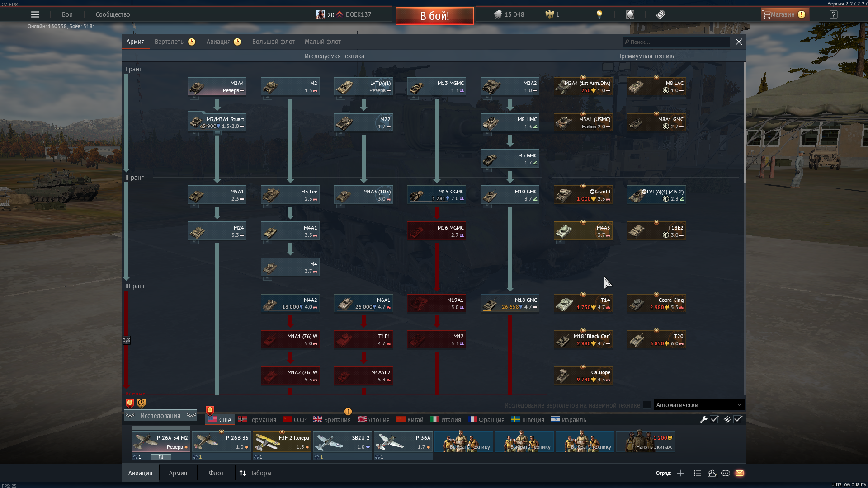The image size is (868, 488).
Task: Expand the M3/M3A1 Stuart group
Action: click(x=217, y=133)
